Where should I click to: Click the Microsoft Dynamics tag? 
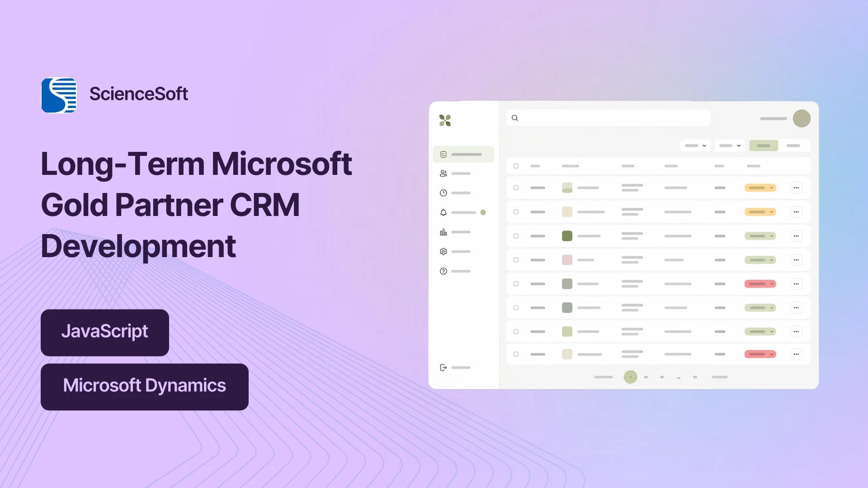pyautogui.click(x=145, y=387)
